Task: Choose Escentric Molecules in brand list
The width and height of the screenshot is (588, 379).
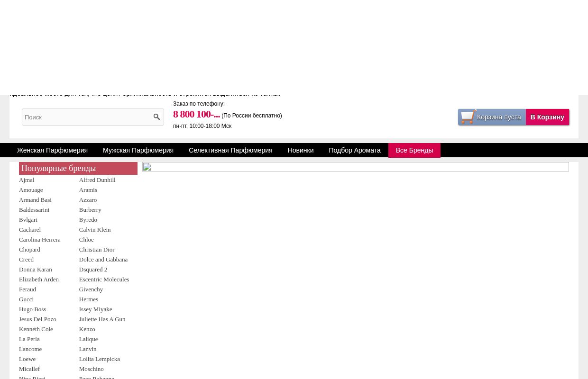Action: (104, 280)
